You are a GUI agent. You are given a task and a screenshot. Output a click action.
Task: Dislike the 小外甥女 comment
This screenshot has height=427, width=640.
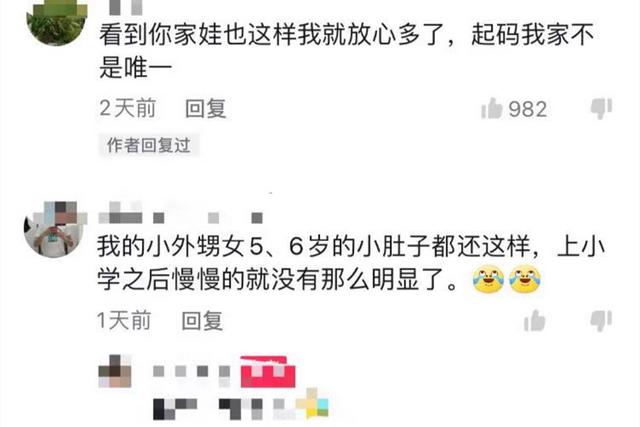point(601,320)
